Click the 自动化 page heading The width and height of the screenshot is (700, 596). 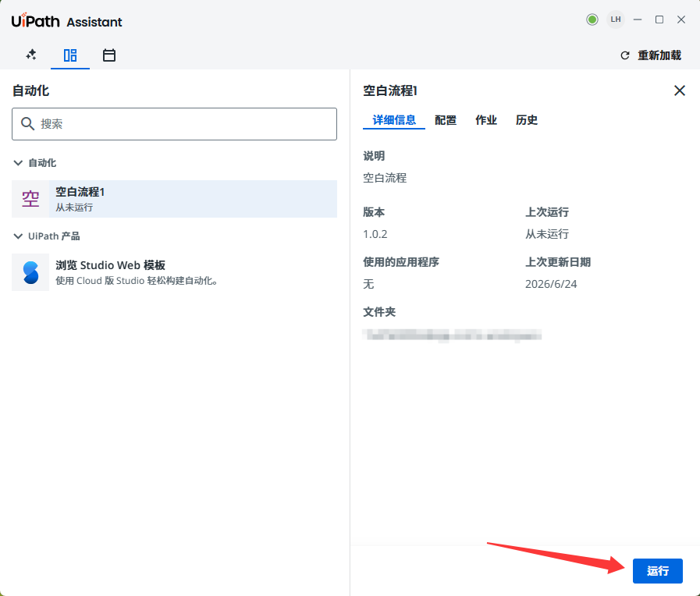point(30,90)
